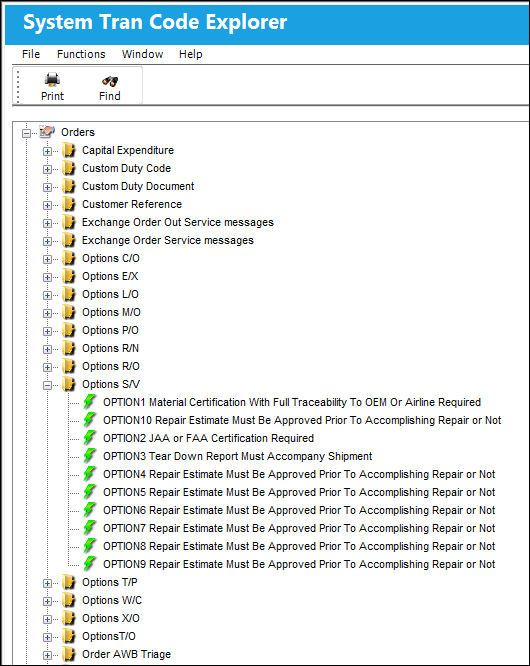The image size is (530, 666).
Task: Expand the Options P/O node
Action: [48, 331]
